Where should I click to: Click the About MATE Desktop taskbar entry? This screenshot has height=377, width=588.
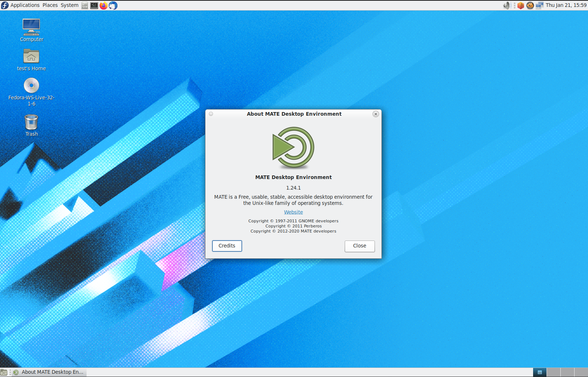[49, 372]
